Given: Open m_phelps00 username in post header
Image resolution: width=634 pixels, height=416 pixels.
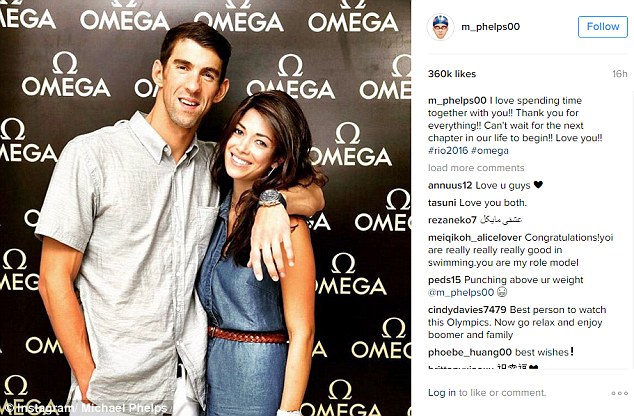Looking at the screenshot, I should [490, 27].
